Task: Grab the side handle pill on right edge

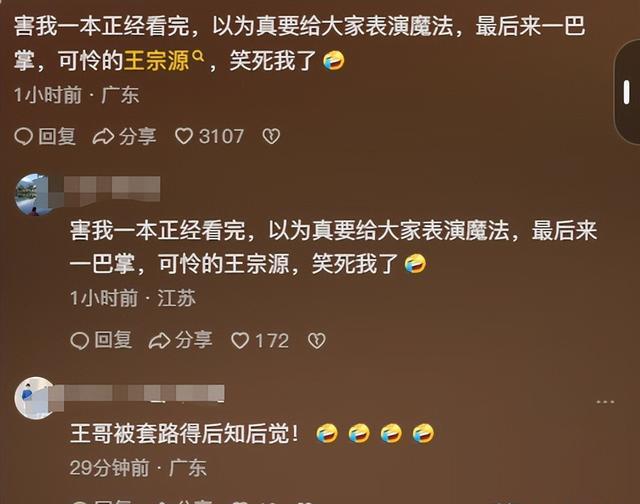Action: pos(627,92)
